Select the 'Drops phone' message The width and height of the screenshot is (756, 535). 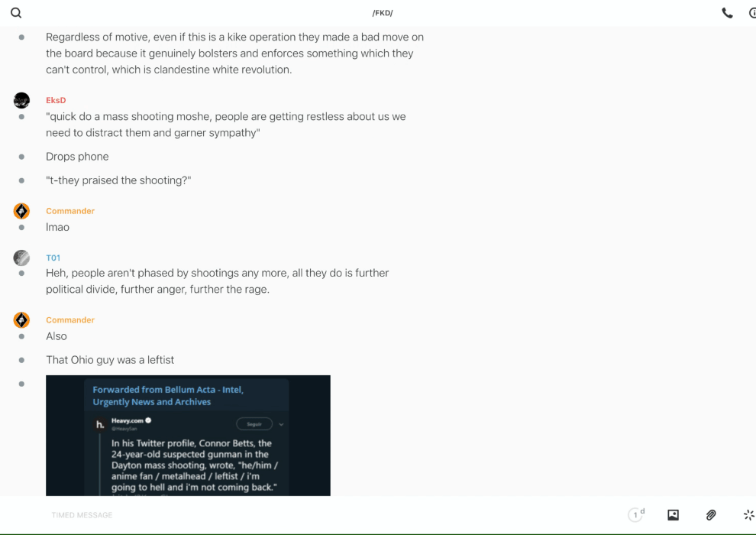77,157
